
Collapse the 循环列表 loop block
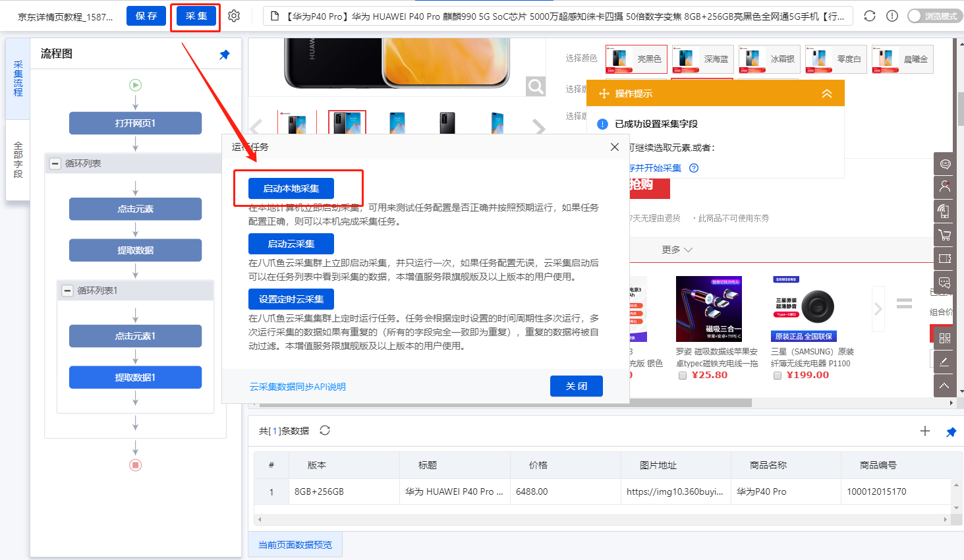[55, 163]
